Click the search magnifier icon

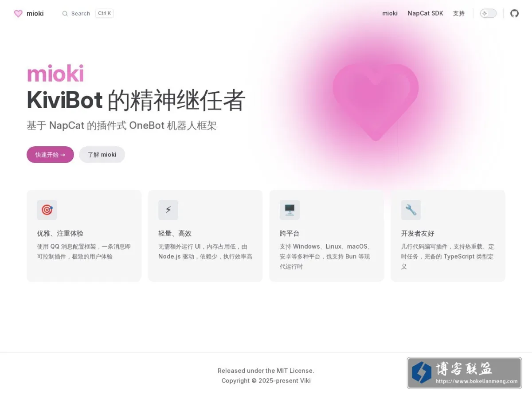pyautogui.click(x=65, y=13)
